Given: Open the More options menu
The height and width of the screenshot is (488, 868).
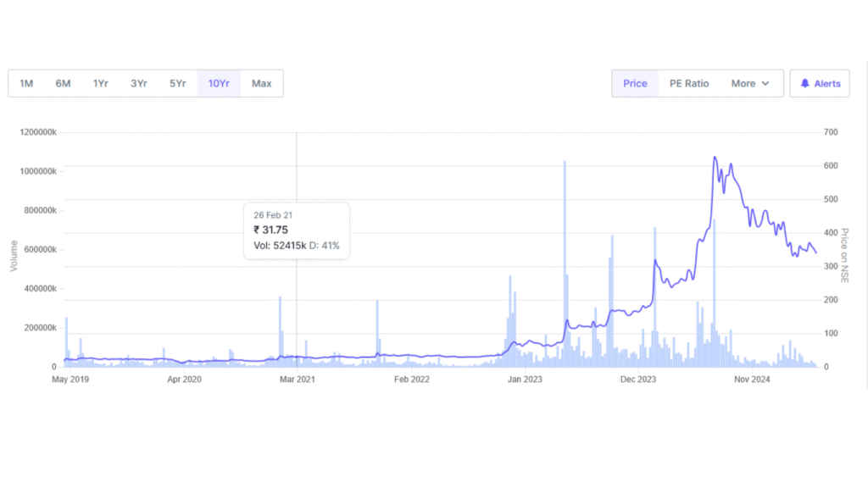Looking at the screenshot, I should click(750, 83).
